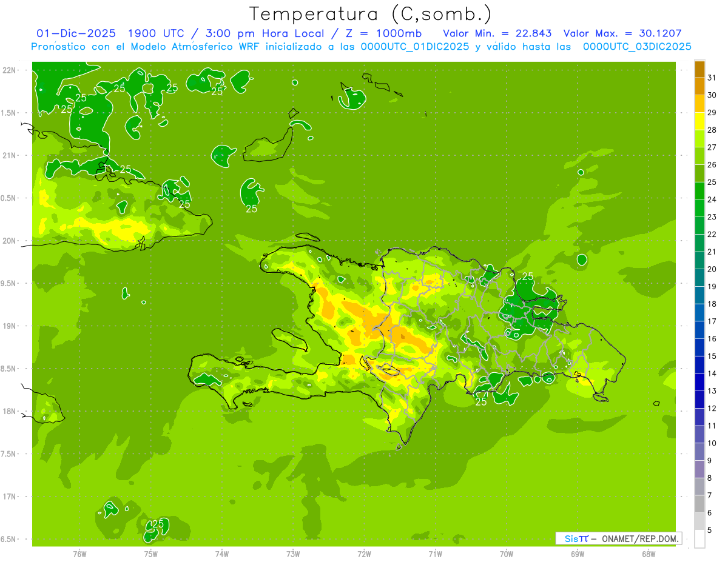Screen dimensions: 728x562
Task: Select the 'Z = 1000mb' level text
Action: tap(383, 33)
